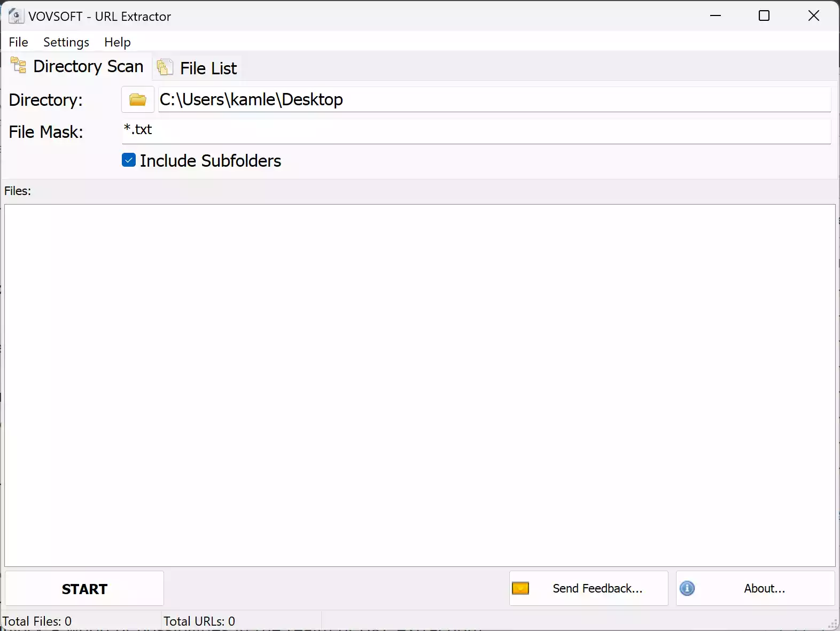840x631 pixels.
Task: Click the Files: label above list
Action: pyautogui.click(x=18, y=191)
